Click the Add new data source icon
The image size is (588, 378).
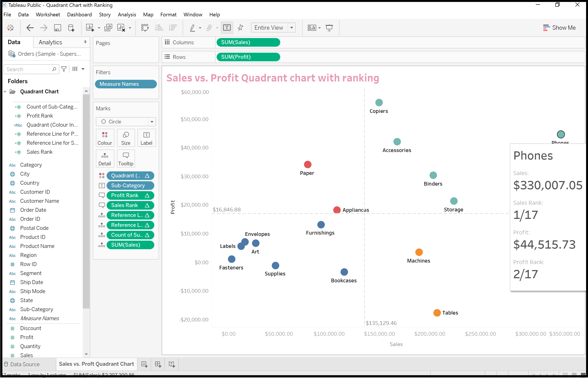pyautogui.click(x=71, y=28)
